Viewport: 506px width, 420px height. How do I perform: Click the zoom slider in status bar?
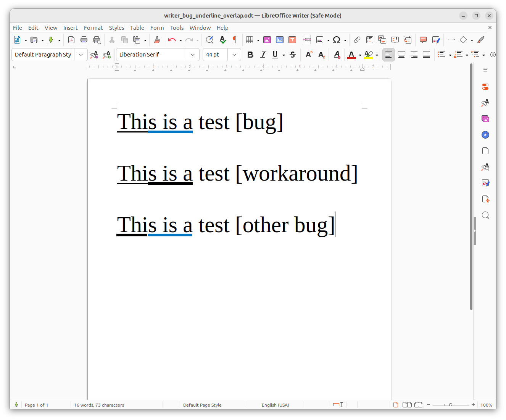[x=451, y=405]
